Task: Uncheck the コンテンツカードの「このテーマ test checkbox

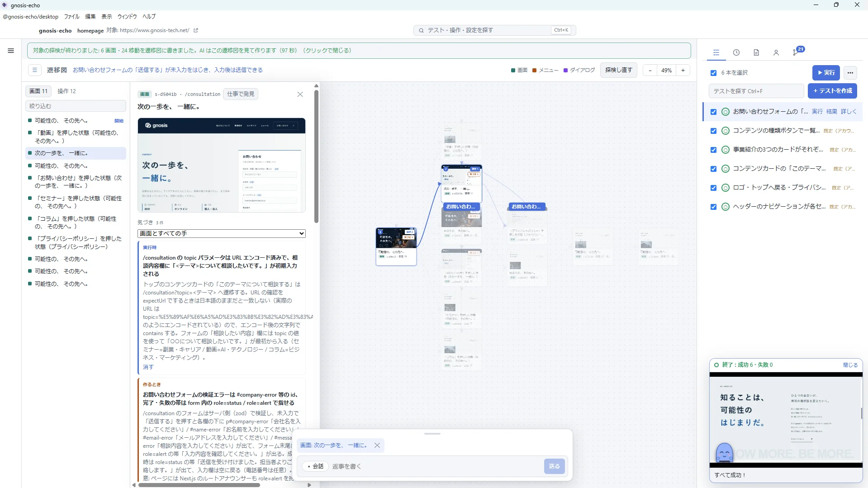Action: 713,169
